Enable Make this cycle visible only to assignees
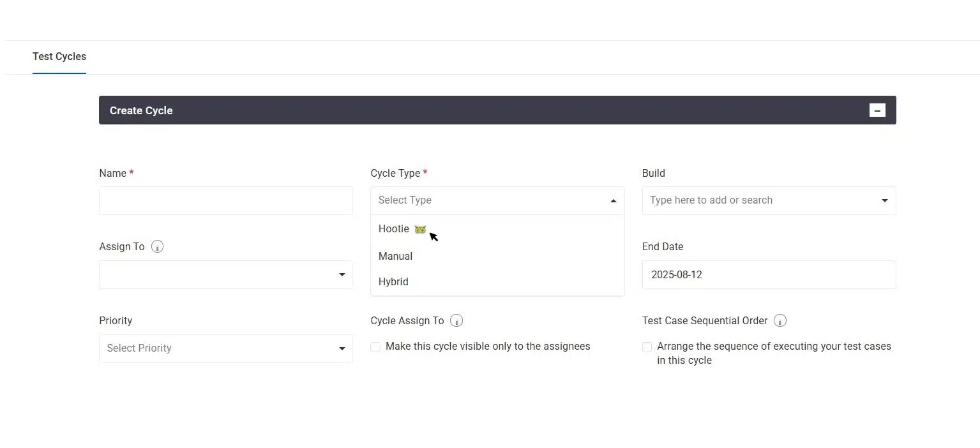The image size is (980, 448). tap(375, 347)
